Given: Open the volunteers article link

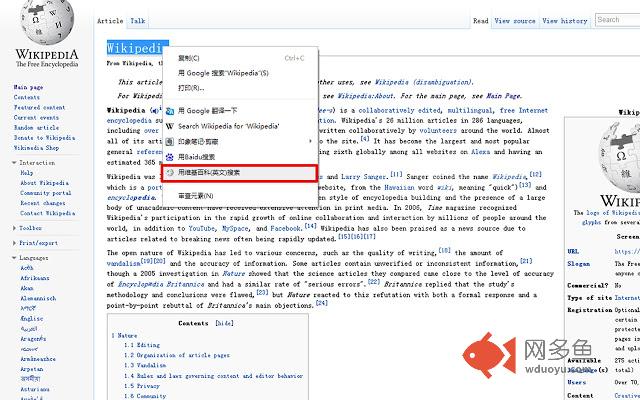Looking at the screenshot, I should (438, 131).
